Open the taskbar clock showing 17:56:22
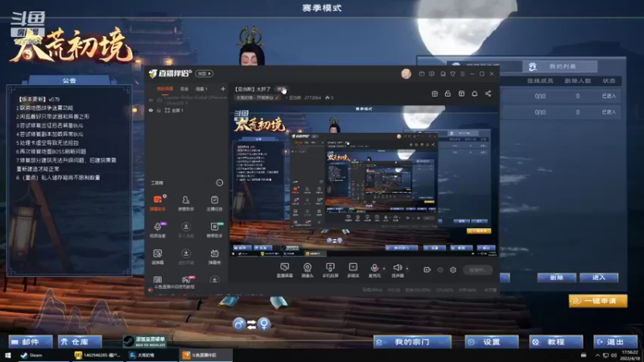The width and height of the screenshot is (644, 362). click(630, 355)
